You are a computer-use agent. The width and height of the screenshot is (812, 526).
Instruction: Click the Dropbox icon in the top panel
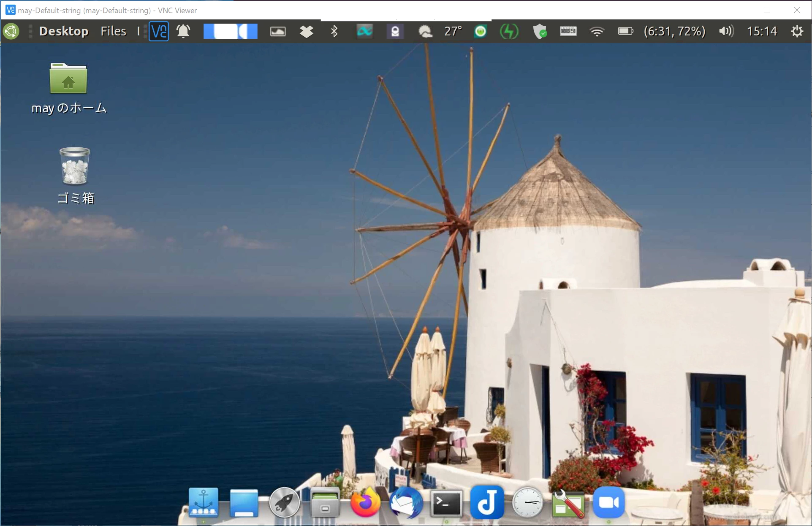click(307, 31)
